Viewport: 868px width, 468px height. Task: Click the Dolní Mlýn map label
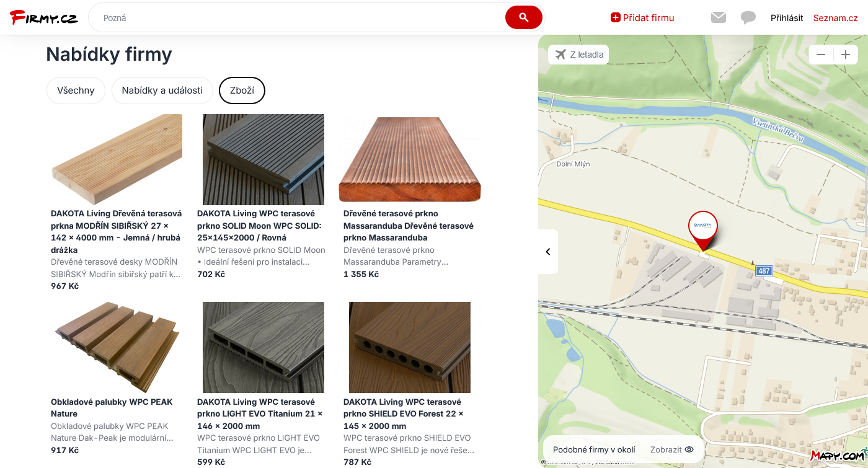tap(573, 164)
